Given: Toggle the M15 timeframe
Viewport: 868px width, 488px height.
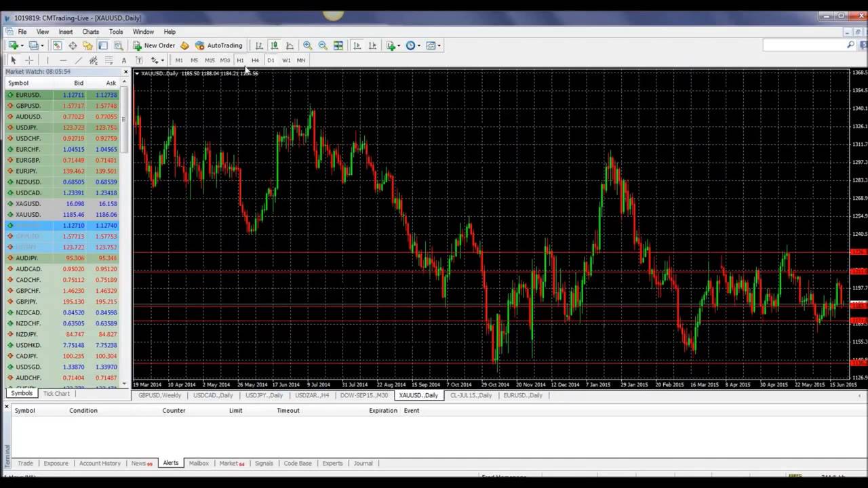Looking at the screenshot, I should [210, 60].
